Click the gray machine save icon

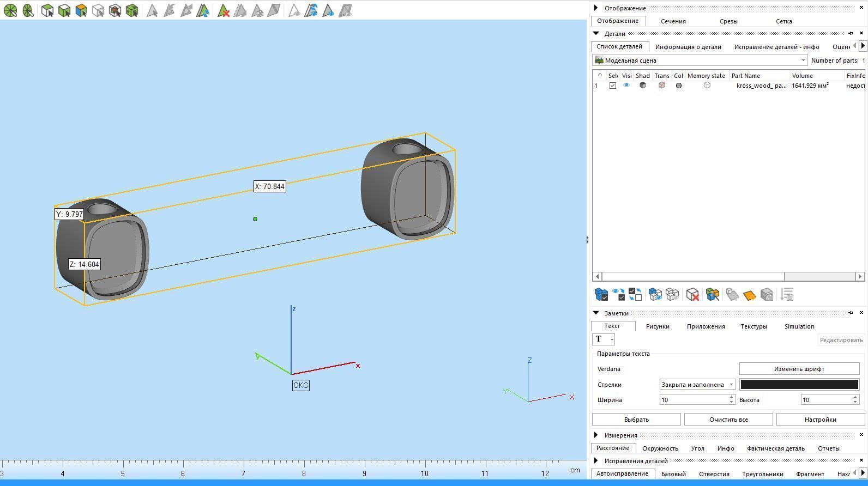(767, 295)
